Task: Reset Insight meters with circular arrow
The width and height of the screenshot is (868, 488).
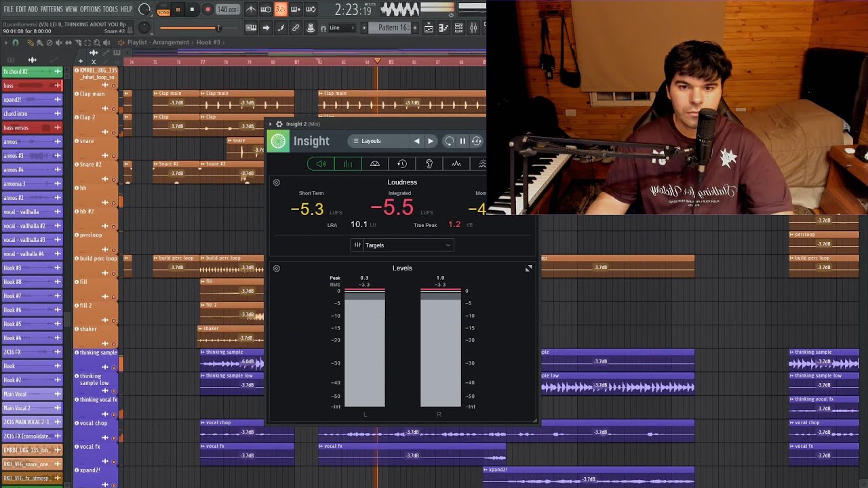Action: click(449, 141)
